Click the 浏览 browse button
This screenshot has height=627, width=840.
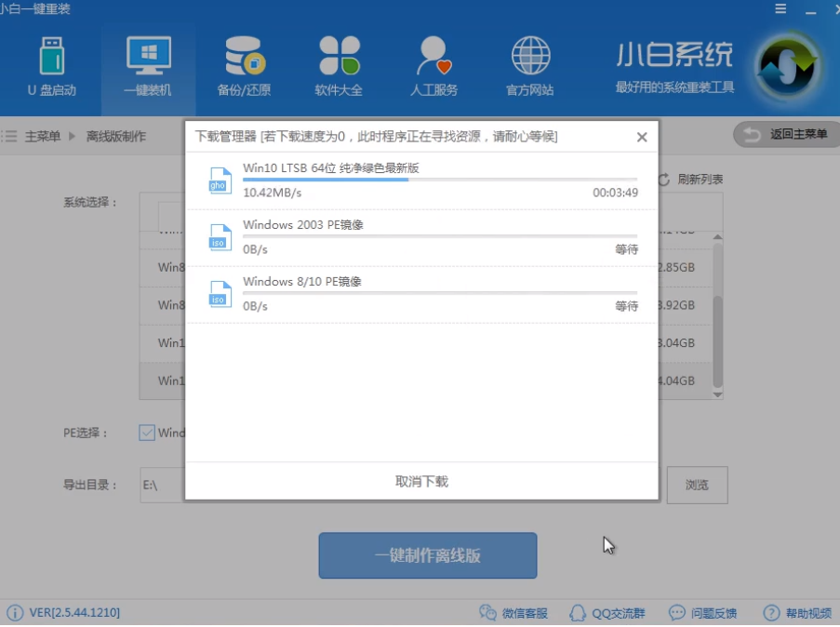coord(697,485)
